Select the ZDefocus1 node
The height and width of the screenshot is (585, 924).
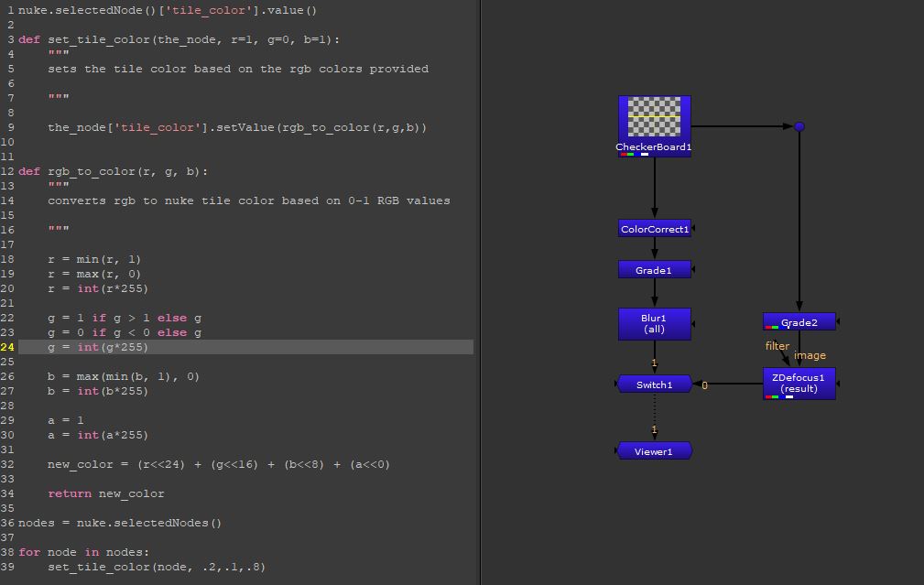point(799,382)
